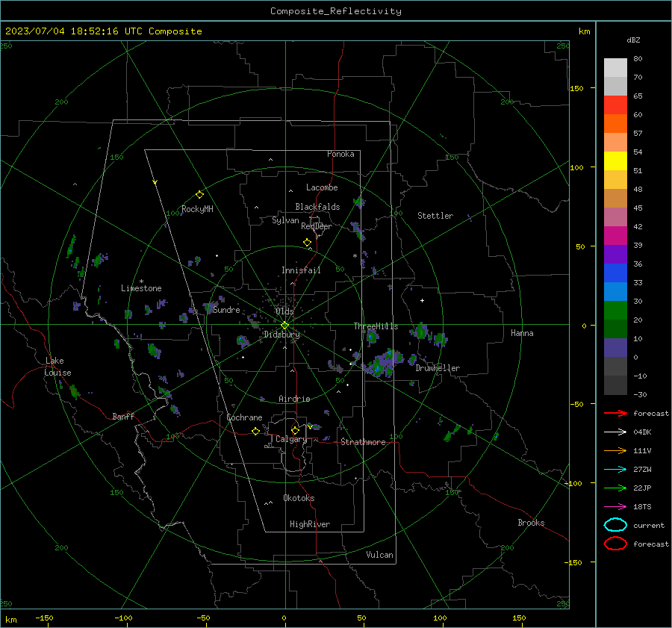The width and height of the screenshot is (672, 628).
Task: Click the -100 label on the bottom axis
Action: [123, 618]
